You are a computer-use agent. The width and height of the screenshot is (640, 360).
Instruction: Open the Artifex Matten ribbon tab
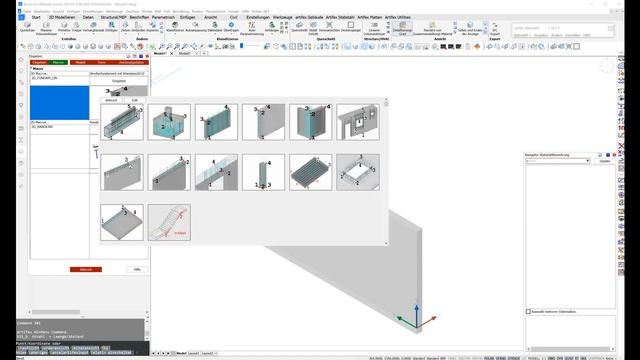[x=369, y=17]
